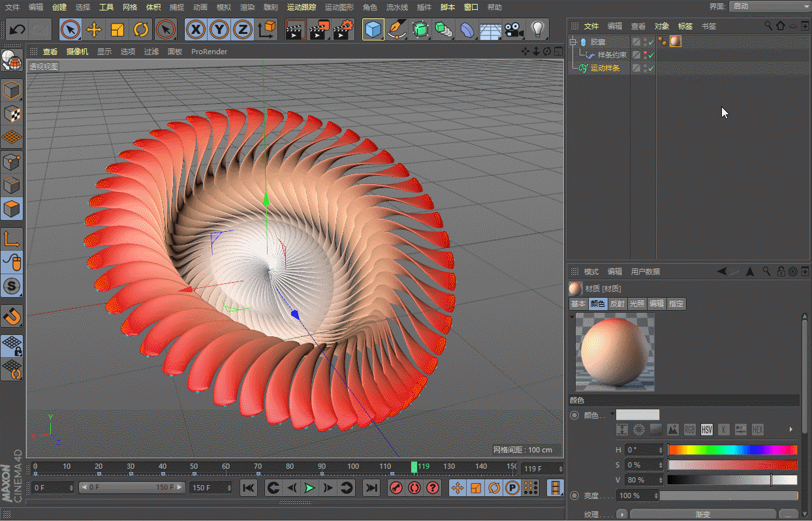This screenshot has height=521, width=812.
Task: Click the Undo arrow icon
Action: coord(18,29)
